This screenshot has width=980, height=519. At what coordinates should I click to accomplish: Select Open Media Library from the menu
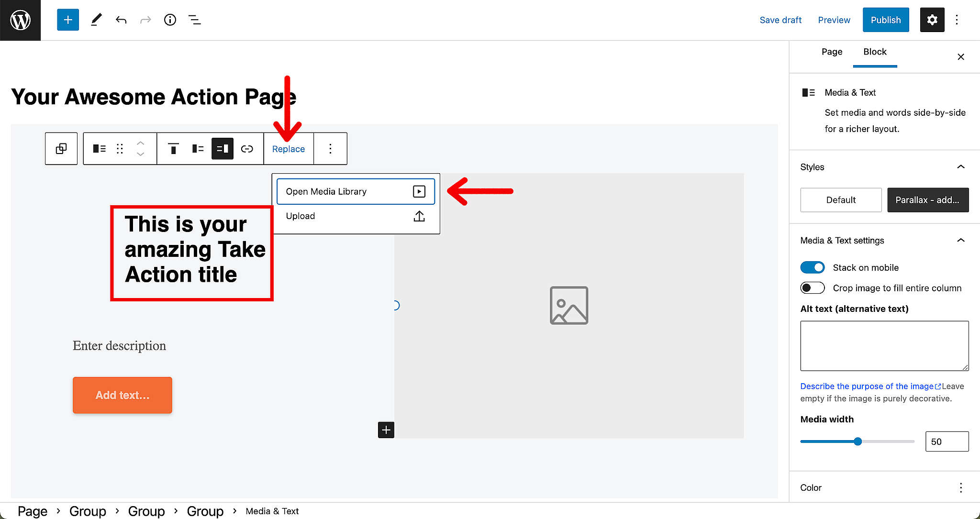355,191
